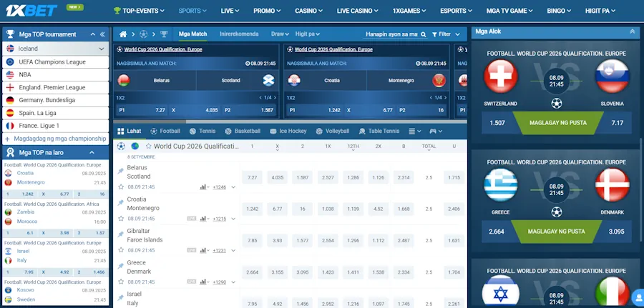Click the football icon in breadcrumb bar
This screenshot has height=308, width=644.
tap(143, 34)
